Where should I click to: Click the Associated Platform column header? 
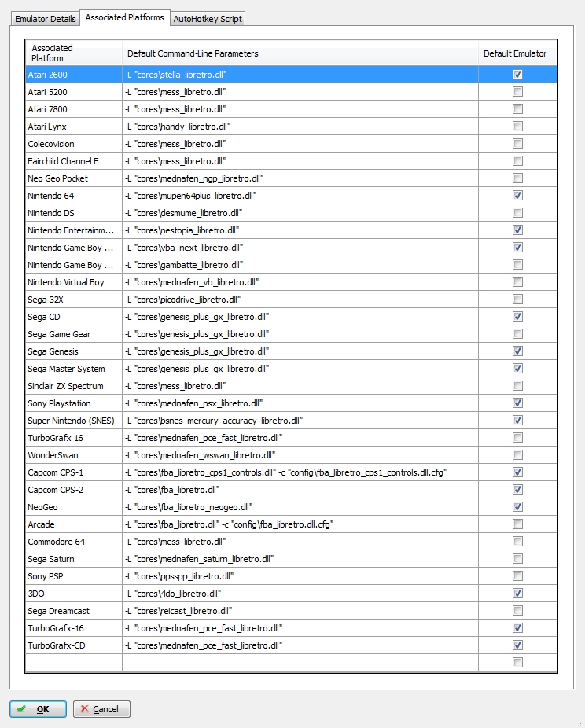pos(74,53)
